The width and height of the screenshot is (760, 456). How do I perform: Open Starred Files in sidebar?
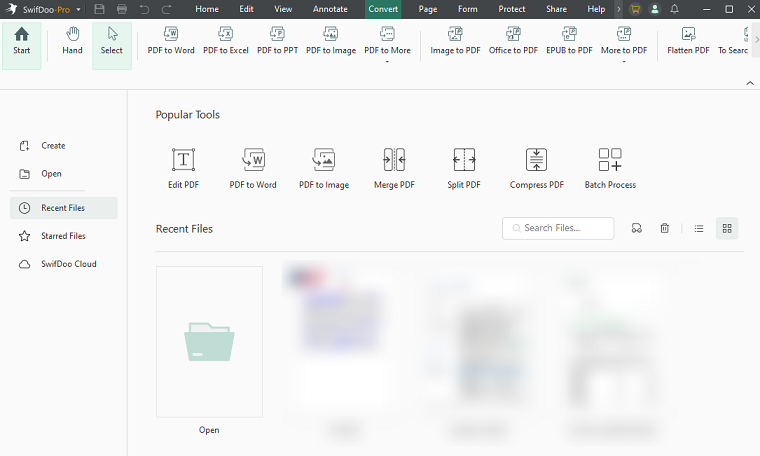63,236
